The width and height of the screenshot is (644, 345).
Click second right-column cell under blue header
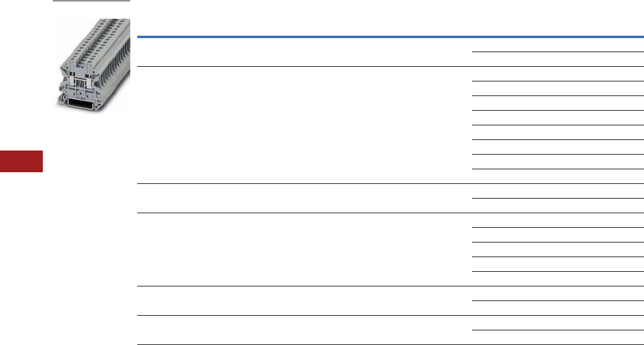(556, 59)
